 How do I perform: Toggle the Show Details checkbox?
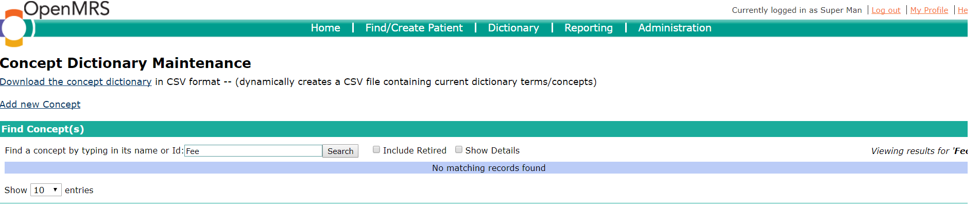point(459,150)
